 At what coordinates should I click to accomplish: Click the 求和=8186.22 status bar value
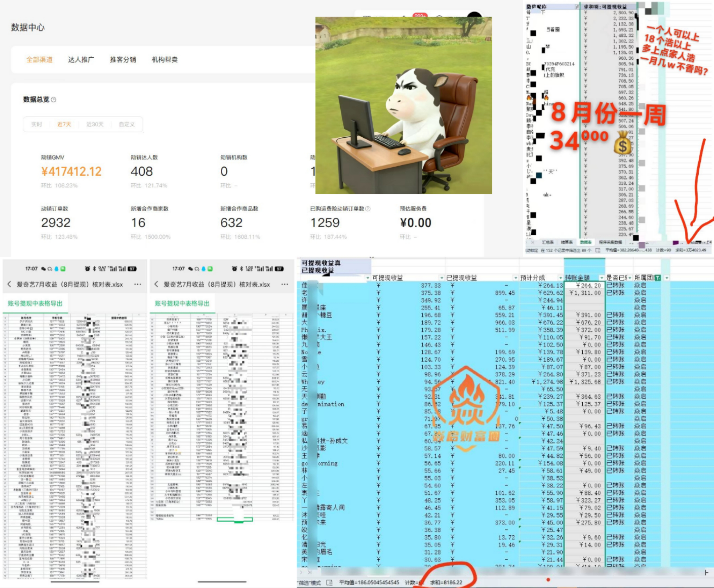coord(446,582)
